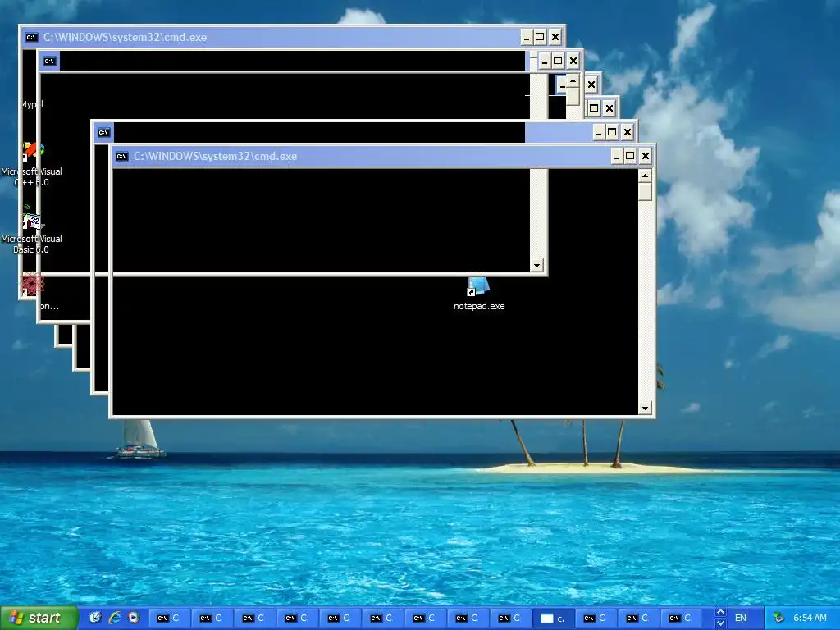Click the scroll-up arrow beside the highlighted minimize button
This screenshot has width=840, height=630.
click(x=573, y=81)
